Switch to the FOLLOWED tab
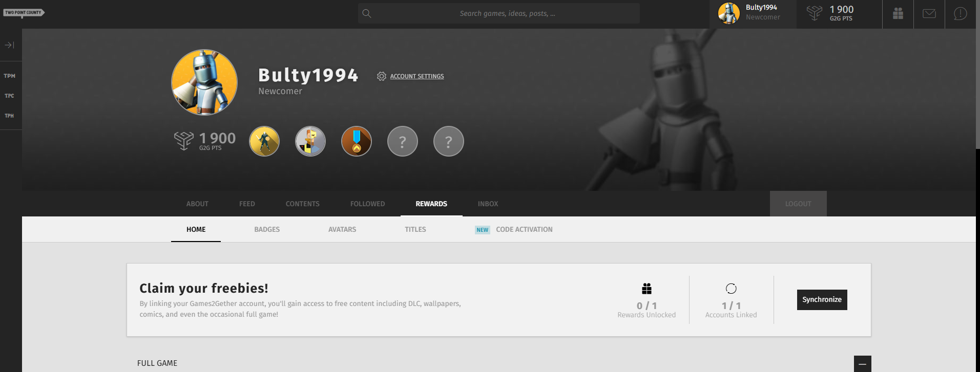Image resolution: width=980 pixels, height=372 pixels. click(368, 204)
